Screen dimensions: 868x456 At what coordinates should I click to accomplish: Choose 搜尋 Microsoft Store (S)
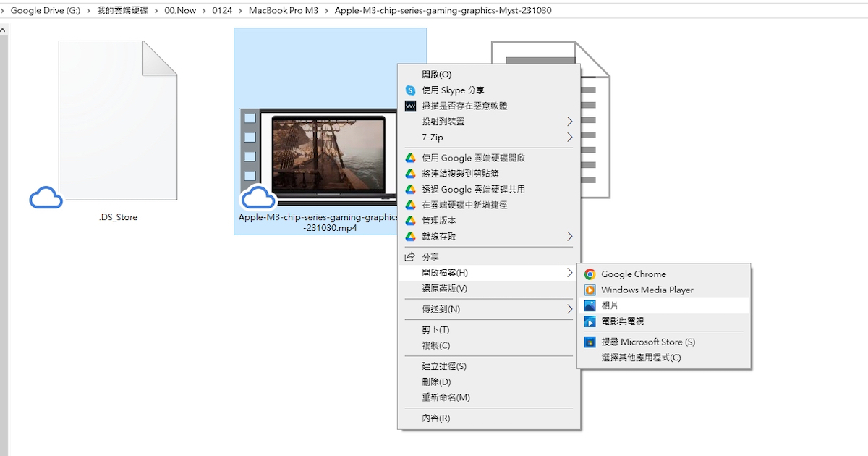(664, 342)
